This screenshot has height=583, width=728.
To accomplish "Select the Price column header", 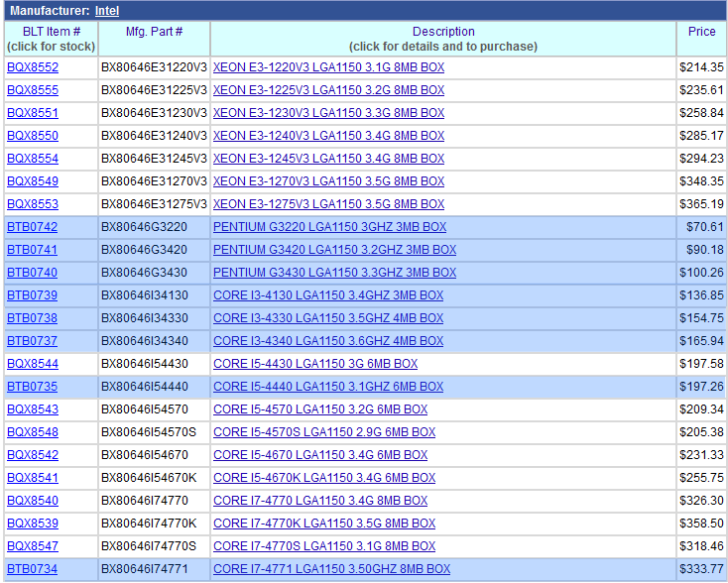I will (x=701, y=39).
